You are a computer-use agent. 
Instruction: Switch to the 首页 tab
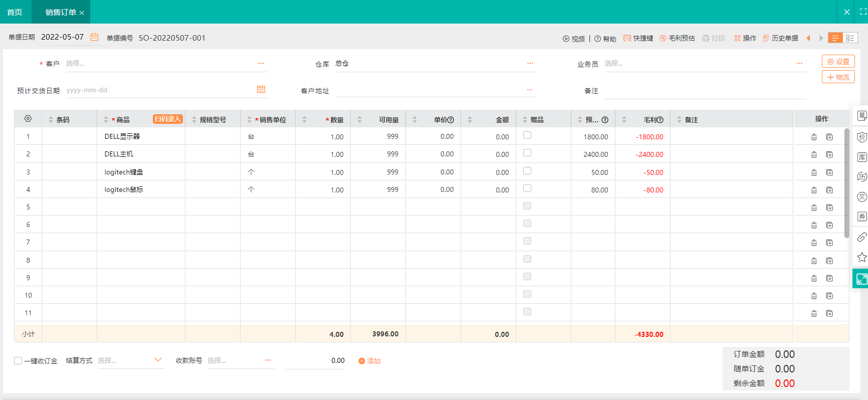tap(15, 12)
